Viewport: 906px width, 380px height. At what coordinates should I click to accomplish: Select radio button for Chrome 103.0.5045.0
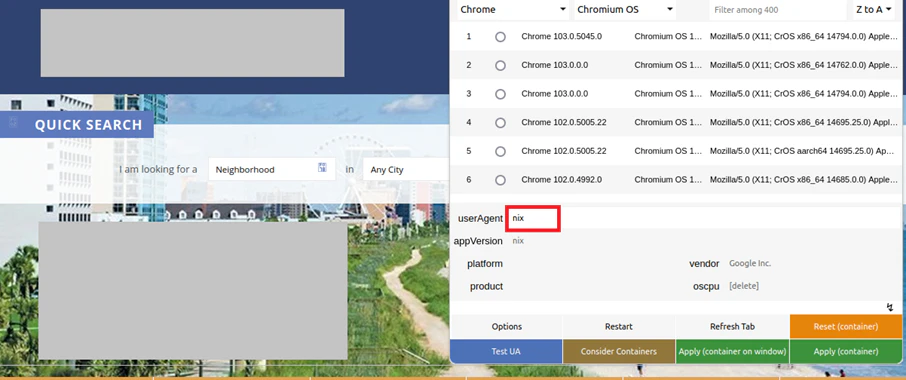pyautogui.click(x=500, y=36)
